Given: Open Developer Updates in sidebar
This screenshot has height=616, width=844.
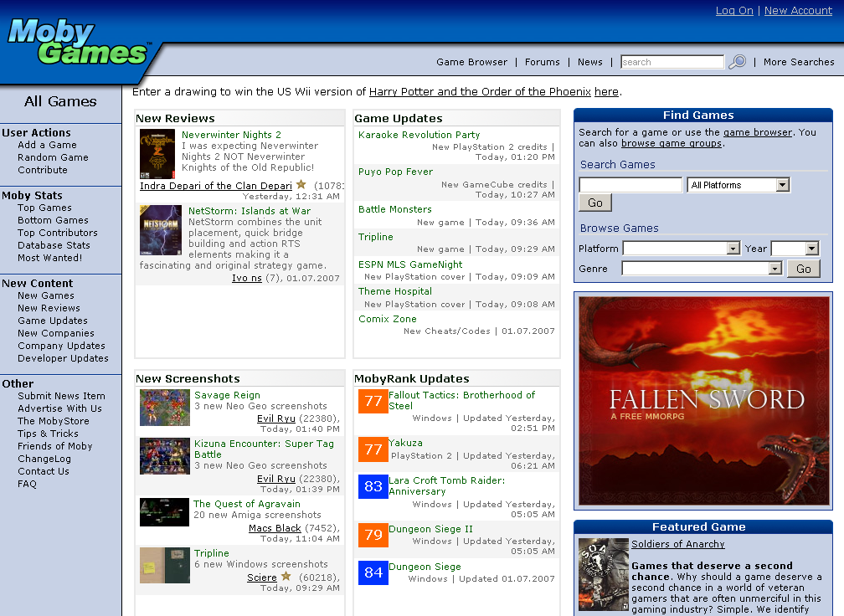Looking at the screenshot, I should (x=63, y=357).
